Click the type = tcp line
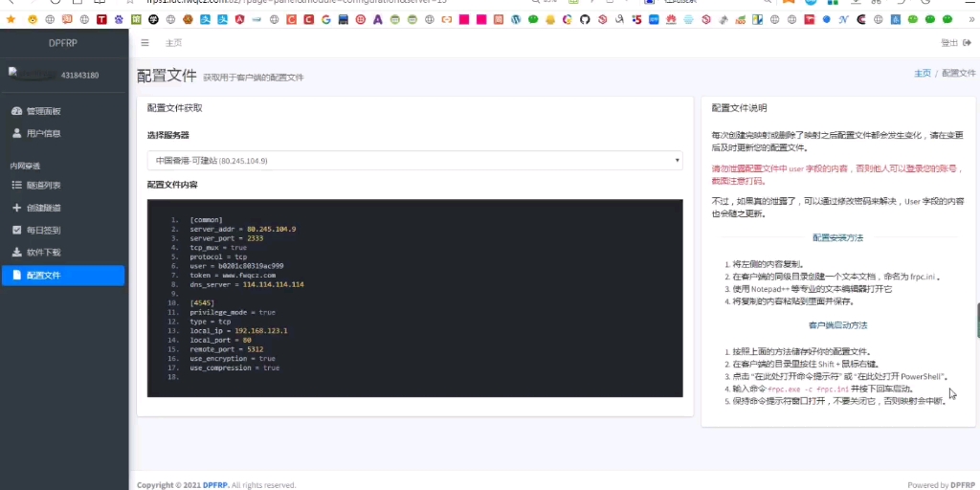The height and width of the screenshot is (490, 980). click(x=210, y=322)
